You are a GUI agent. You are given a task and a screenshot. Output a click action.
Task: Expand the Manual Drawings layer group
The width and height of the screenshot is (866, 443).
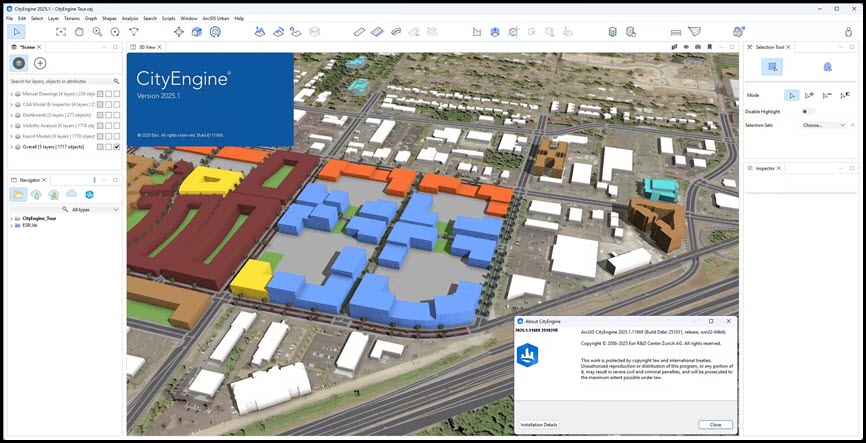pos(11,94)
